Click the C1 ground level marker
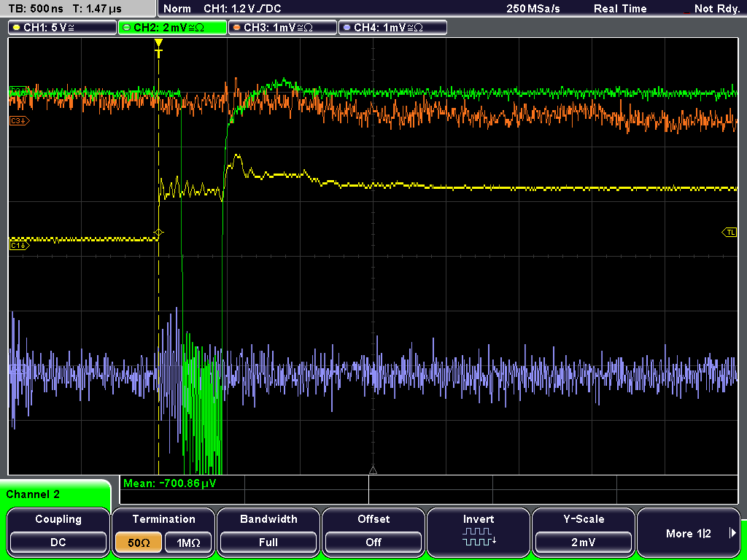 click(20, 245)
